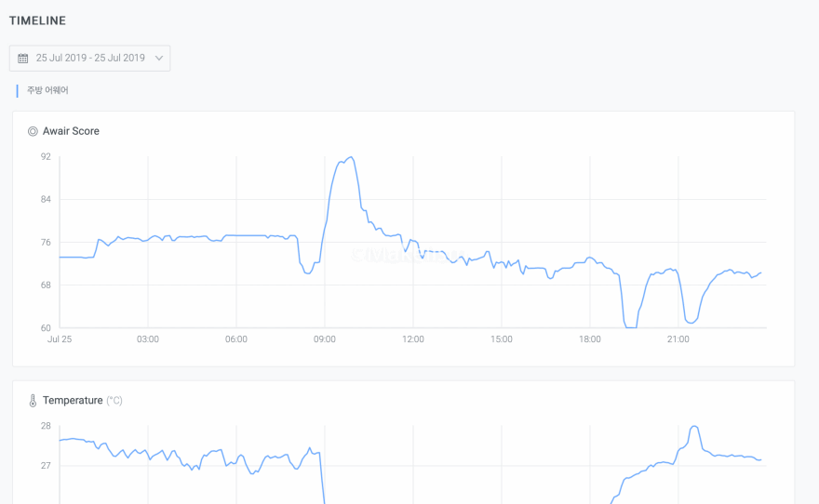The height and width of the screenshot is (504, 819).
Task: Click the Temperature peak after 21:00
Action: tap(694, 426)
